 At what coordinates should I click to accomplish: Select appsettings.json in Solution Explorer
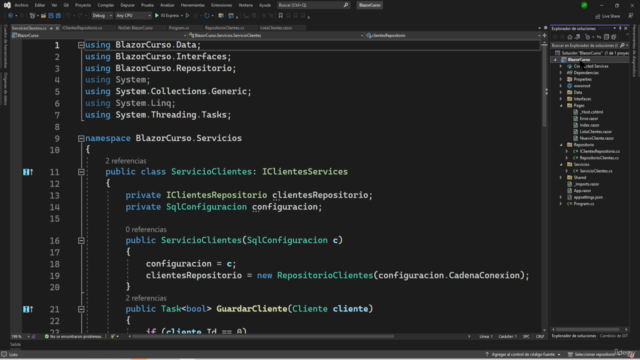click(588, 197)
